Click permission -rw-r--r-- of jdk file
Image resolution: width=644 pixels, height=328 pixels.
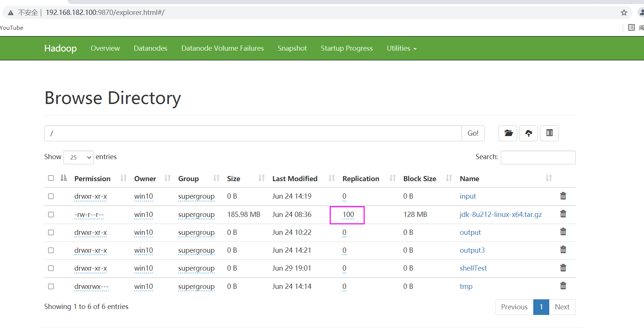point(89,214)
